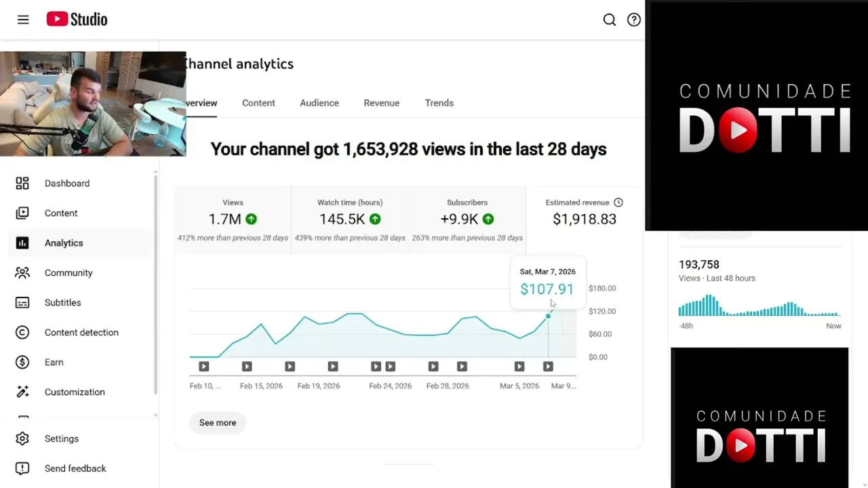Click the Content detection copyright icon

22,332
